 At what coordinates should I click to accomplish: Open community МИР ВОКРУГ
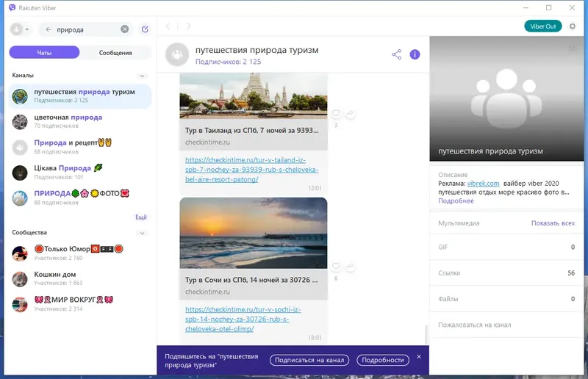[80, 304]
